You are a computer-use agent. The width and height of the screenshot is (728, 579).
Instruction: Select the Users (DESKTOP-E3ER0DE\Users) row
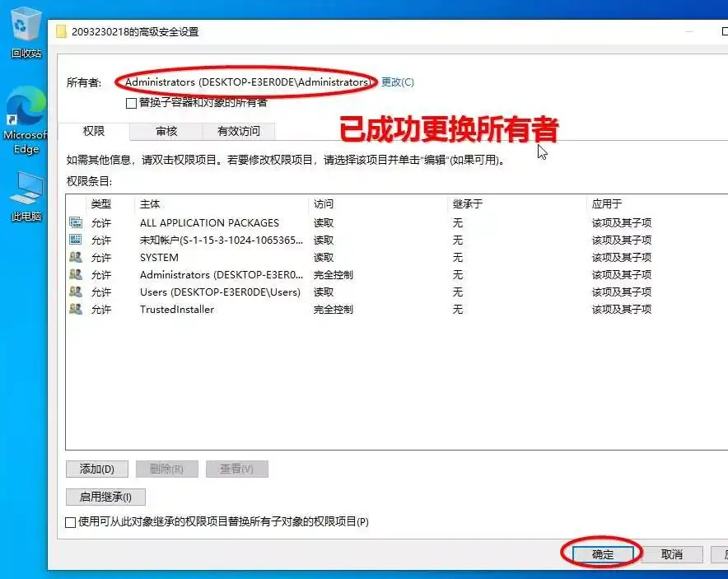[x=220, y=292]
